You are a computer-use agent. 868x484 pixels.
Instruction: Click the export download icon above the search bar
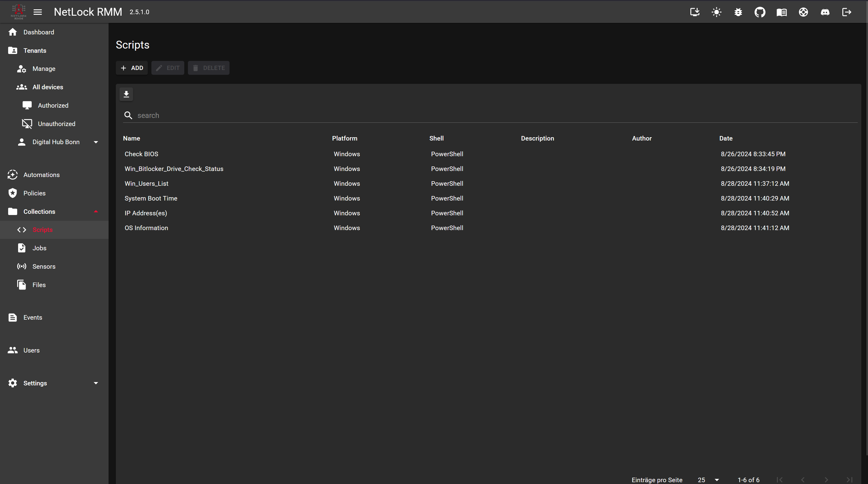point(126,94)
